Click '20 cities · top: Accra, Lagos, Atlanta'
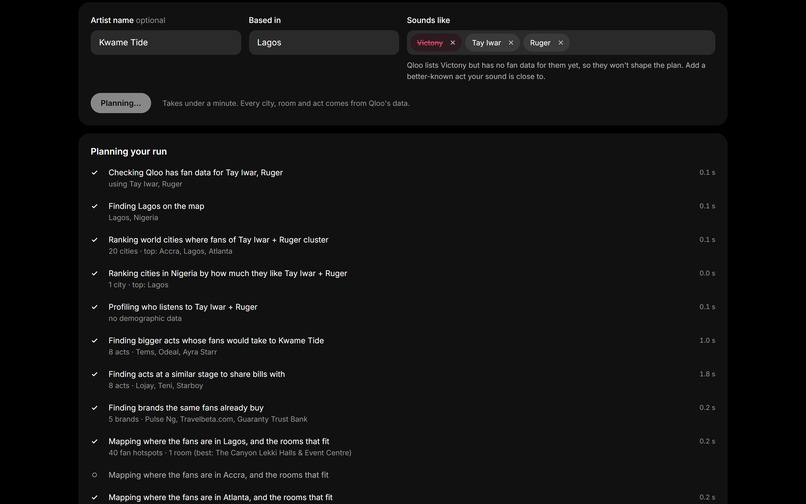 [x=170, y=251]
